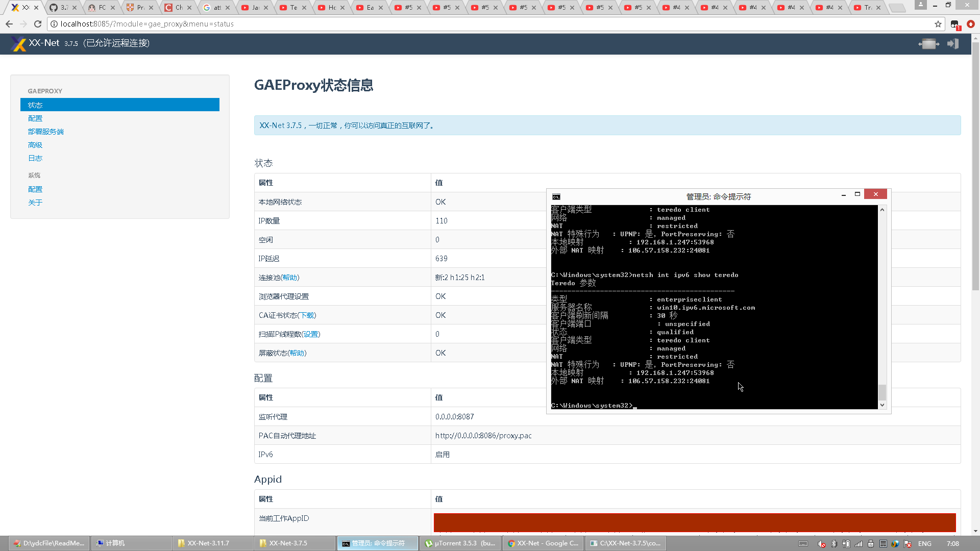Open XX-Net Google Chrome taskbar item
Viewport: 980px width, 551px height.
(x=543, y=543)
